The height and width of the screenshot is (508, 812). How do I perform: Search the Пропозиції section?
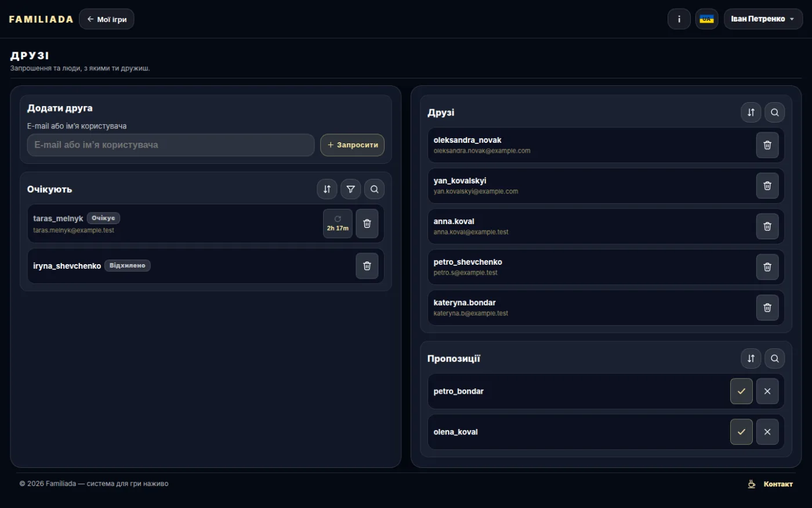pos(775,359)
